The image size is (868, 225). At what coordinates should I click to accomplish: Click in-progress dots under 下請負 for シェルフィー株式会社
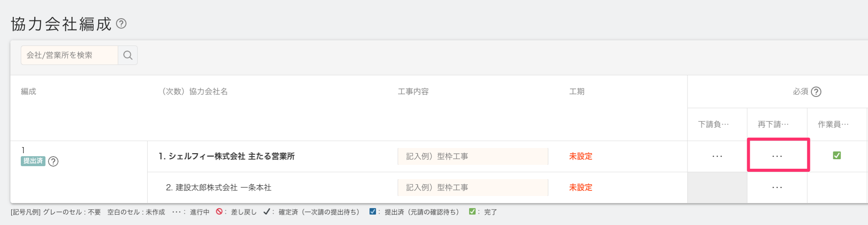[x=717, y=156]
